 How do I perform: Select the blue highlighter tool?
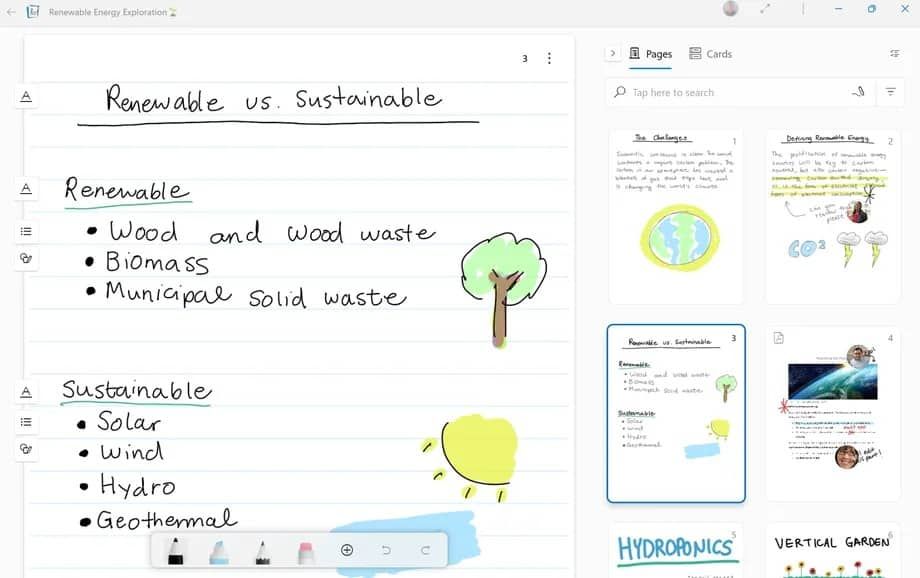click(x=219, y=550)
